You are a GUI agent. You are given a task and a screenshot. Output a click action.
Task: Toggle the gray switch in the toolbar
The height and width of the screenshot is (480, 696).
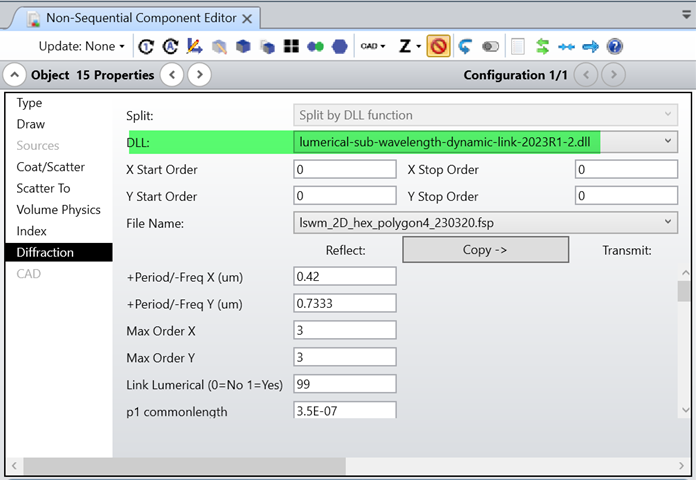pos(490,46)
